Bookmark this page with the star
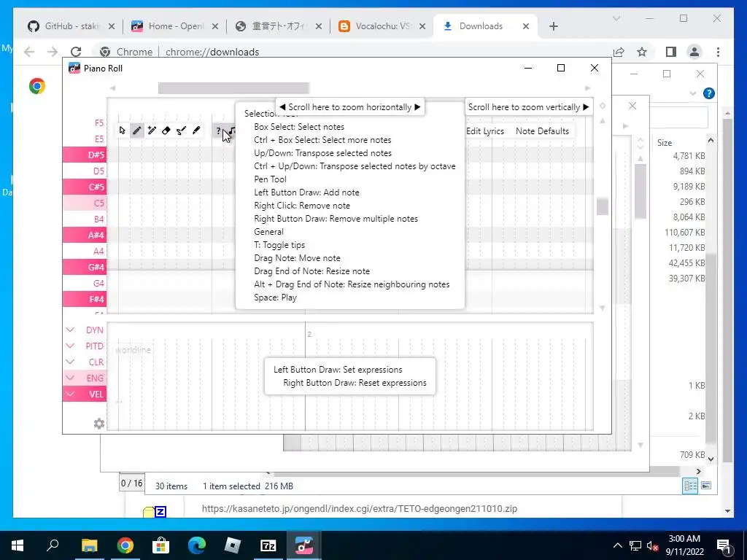 (x=642, y=52)
